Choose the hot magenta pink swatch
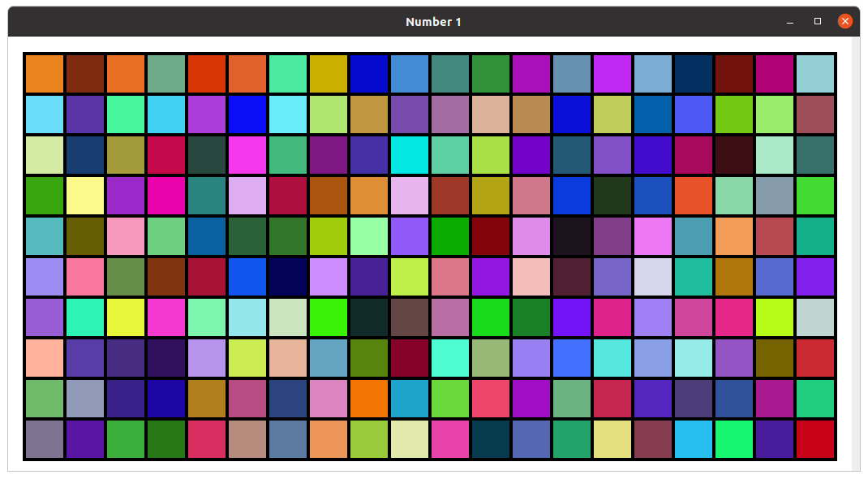 point(166,196)
